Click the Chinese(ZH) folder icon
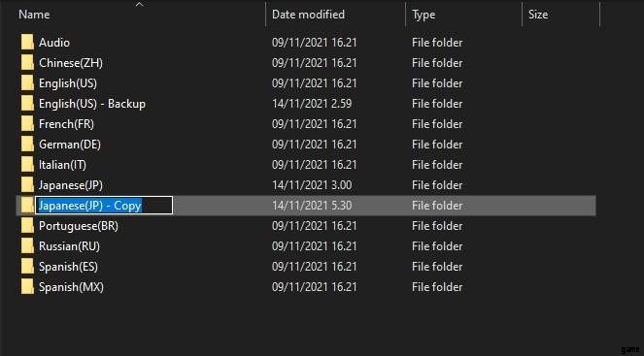 coord(27,63)
